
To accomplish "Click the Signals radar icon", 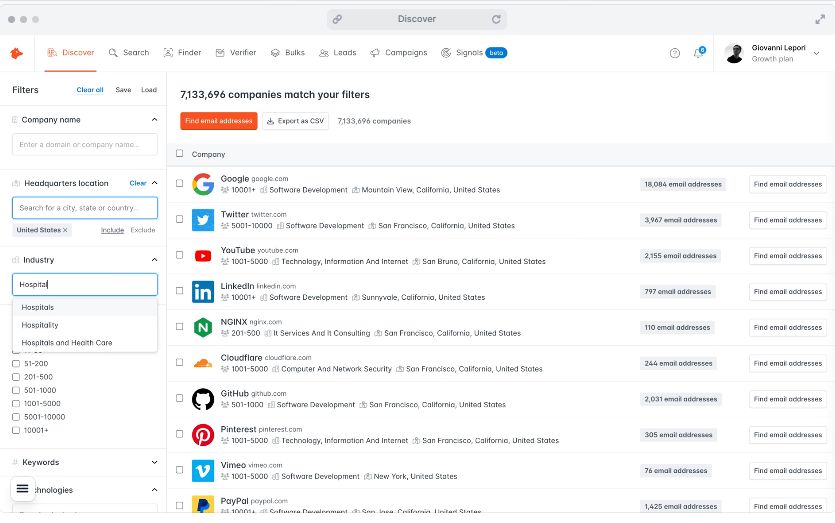I will tap(446, 53).
